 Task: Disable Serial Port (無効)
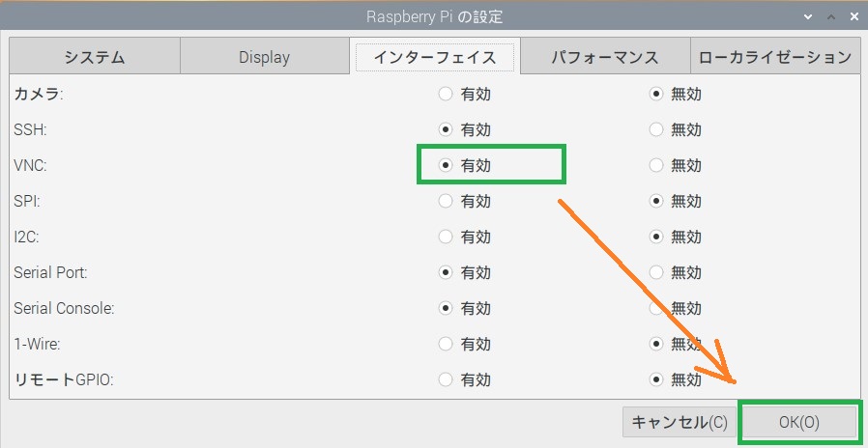656,272
